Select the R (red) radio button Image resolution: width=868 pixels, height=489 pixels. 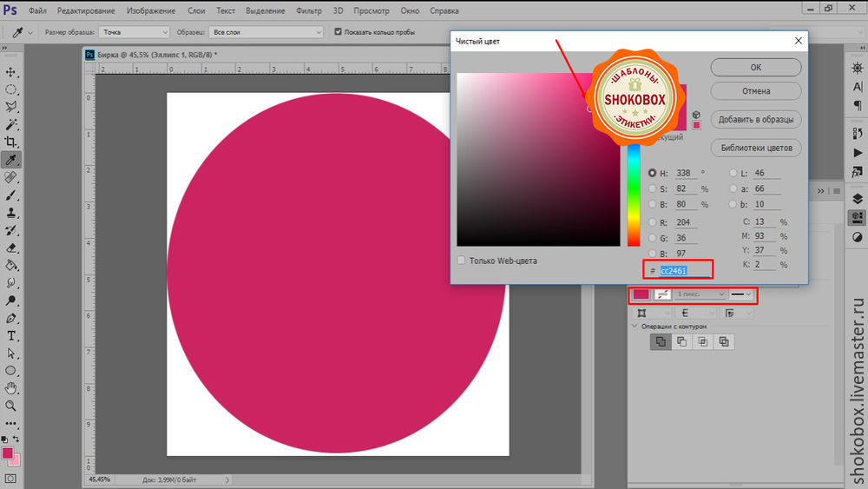pos(653,221)
